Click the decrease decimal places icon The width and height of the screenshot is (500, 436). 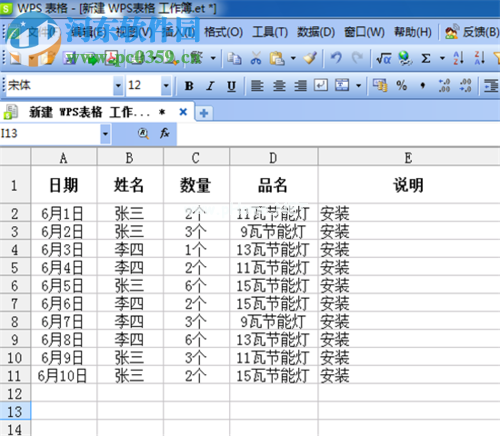coord(465,86)
